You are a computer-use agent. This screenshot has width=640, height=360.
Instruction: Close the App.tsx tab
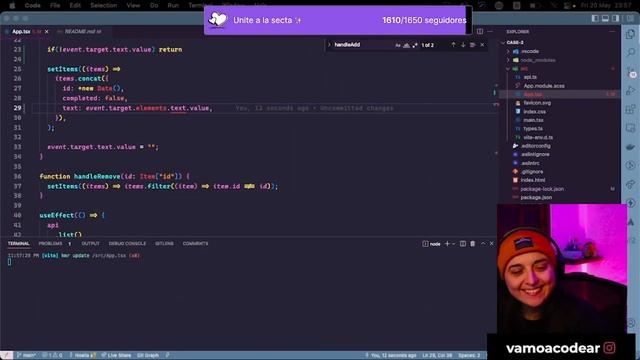tap(47, 31)
